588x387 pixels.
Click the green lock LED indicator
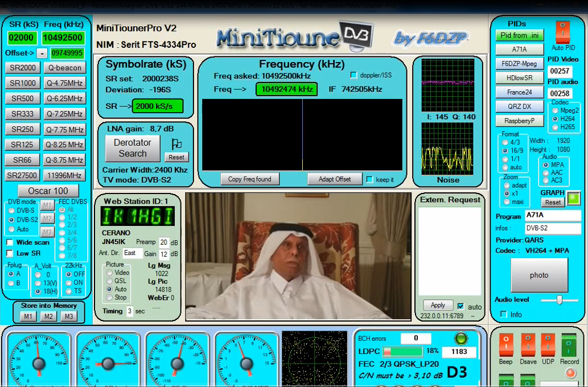tap(461, 338)
